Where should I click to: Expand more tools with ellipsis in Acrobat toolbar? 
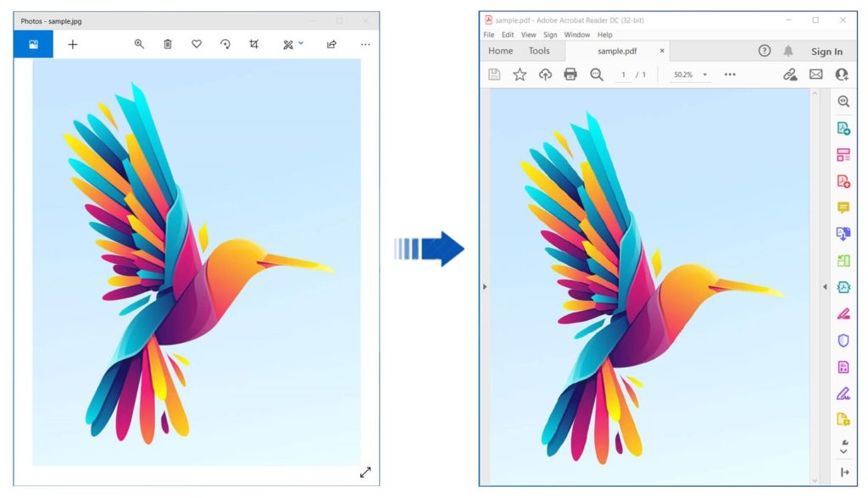tap(729, 75)
